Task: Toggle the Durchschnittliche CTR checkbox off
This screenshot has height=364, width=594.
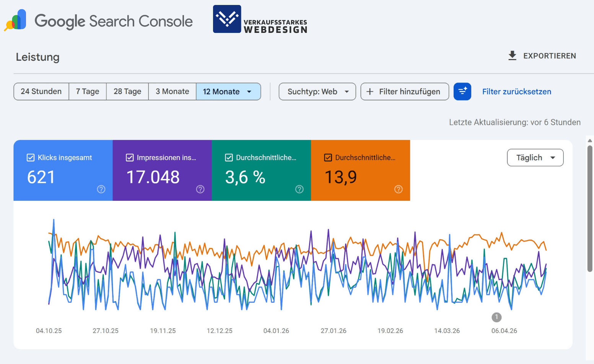Action: click(x=228, y=157)
